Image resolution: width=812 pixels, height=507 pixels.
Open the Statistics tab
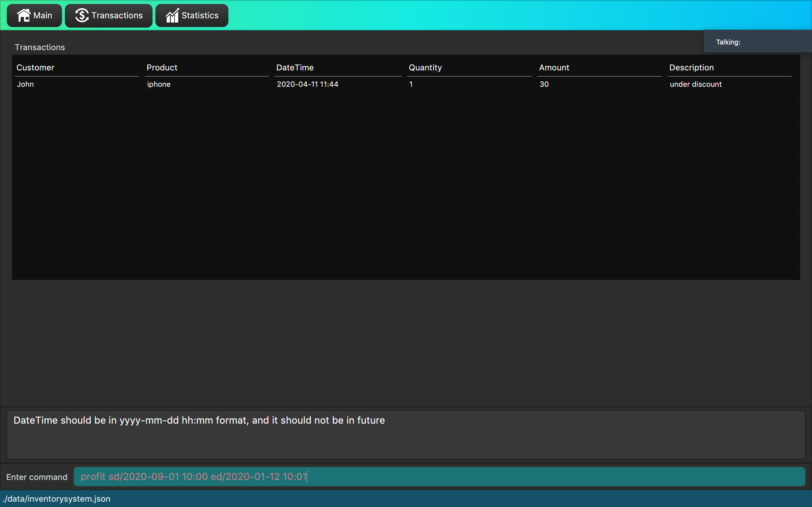[x=192, y=15]
